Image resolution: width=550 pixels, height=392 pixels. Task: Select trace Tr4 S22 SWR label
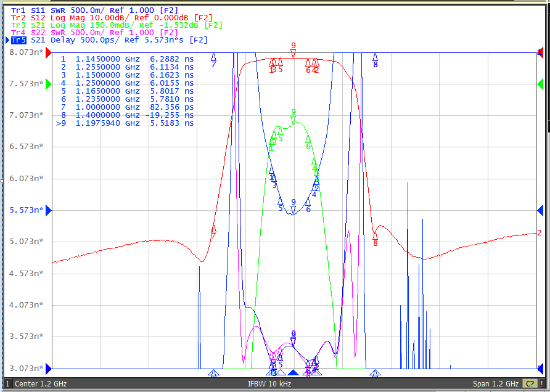95,33
